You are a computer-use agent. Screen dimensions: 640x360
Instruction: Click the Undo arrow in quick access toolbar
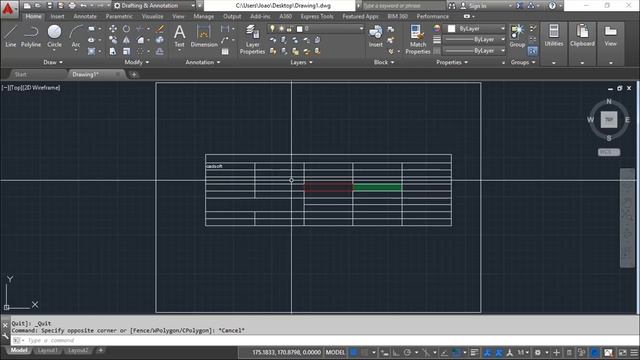[83, 6]
